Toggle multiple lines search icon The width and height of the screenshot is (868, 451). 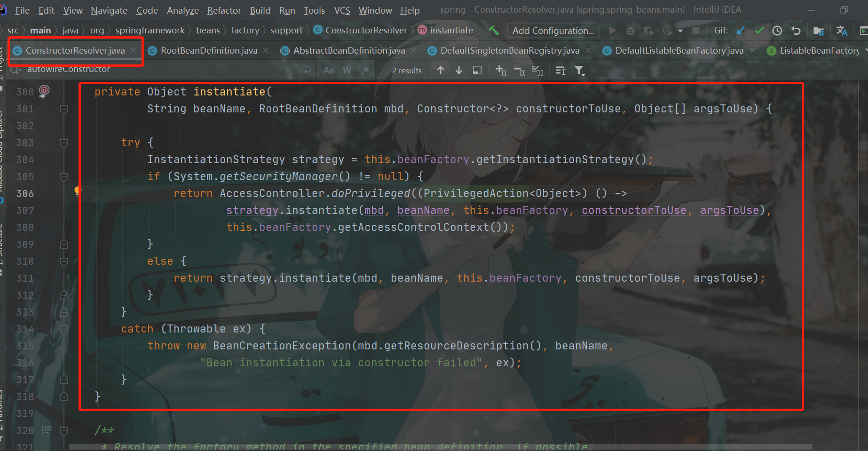[560, 70]
